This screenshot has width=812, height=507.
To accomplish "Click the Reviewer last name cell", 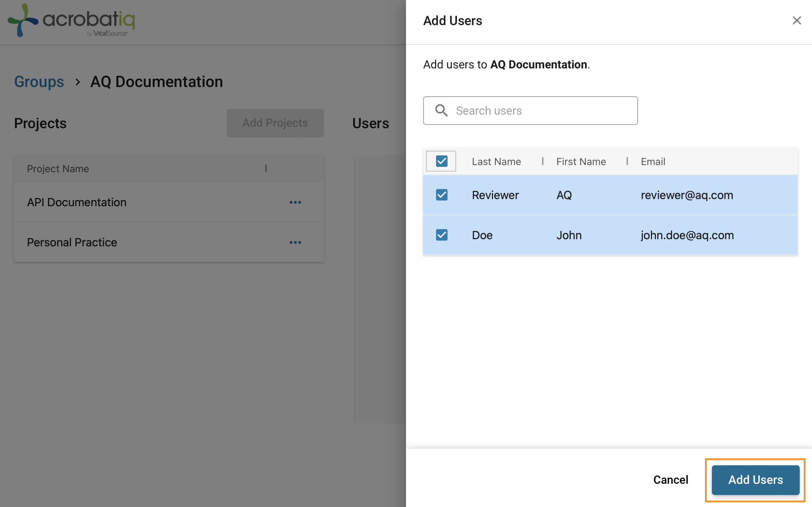I will [495, 195].
